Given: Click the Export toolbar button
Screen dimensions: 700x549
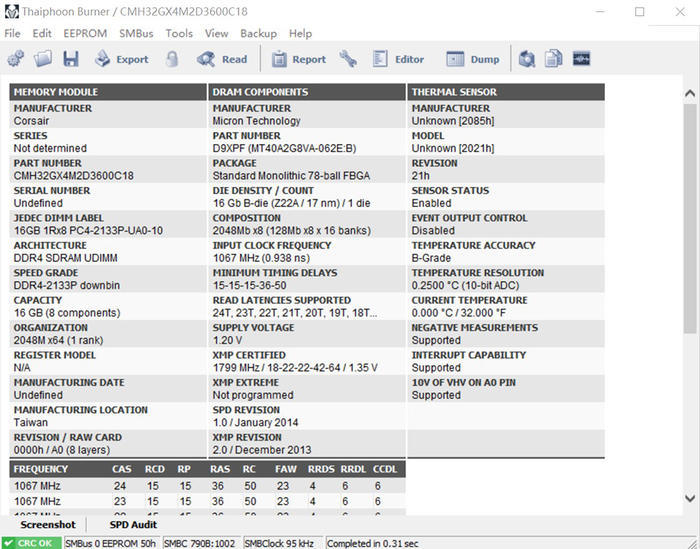Looking at the screenshot, I should (x=121, y=58).
